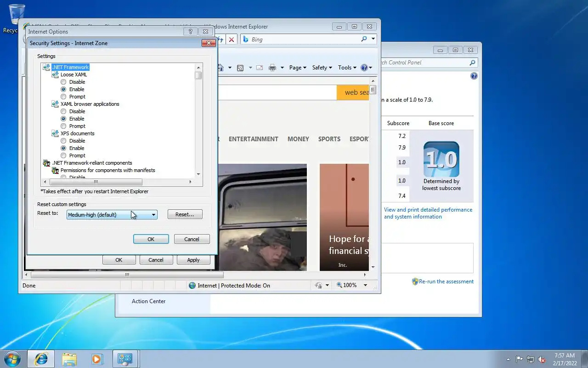Click the Stop (red X) button in Internet Explorer
This screenshot has height=368, width=588.
point(232,40)
